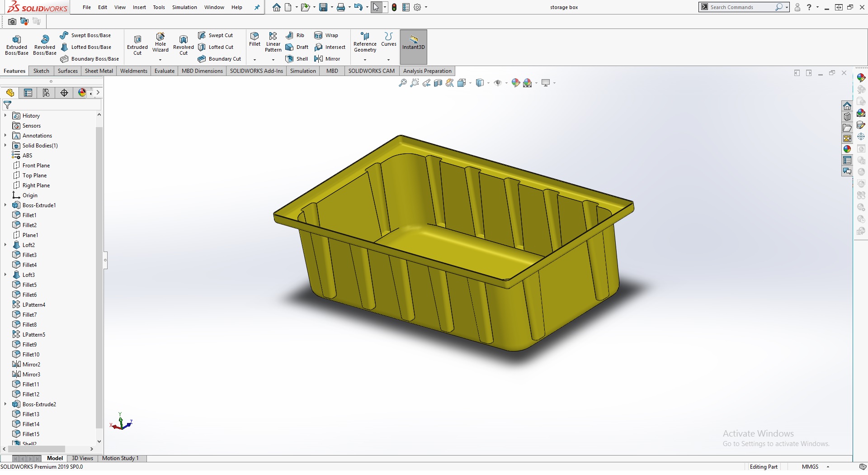Screen dimensions: 868x475
Task: Open the PropertyManager tab icon
Action: 28,93
